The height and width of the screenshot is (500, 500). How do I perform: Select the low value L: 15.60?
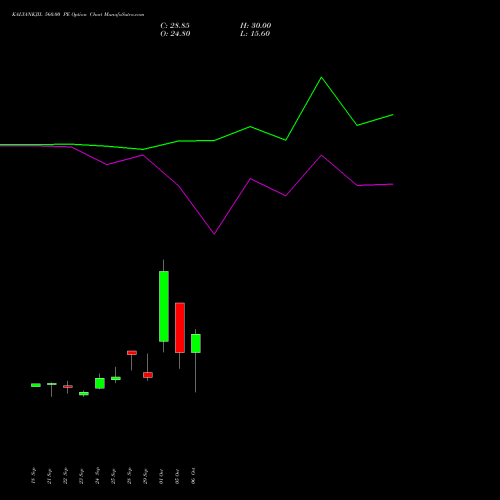pyautogui.click(x=255, y=34)
